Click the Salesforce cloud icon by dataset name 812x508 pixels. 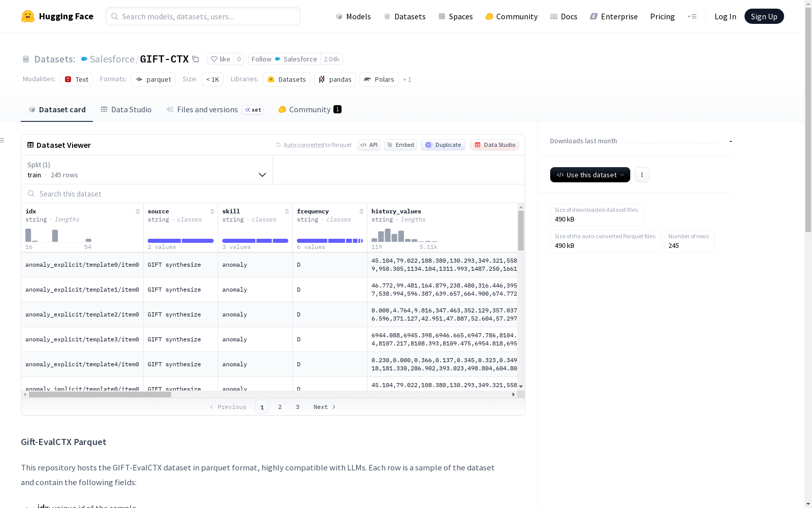pos(84,59)
